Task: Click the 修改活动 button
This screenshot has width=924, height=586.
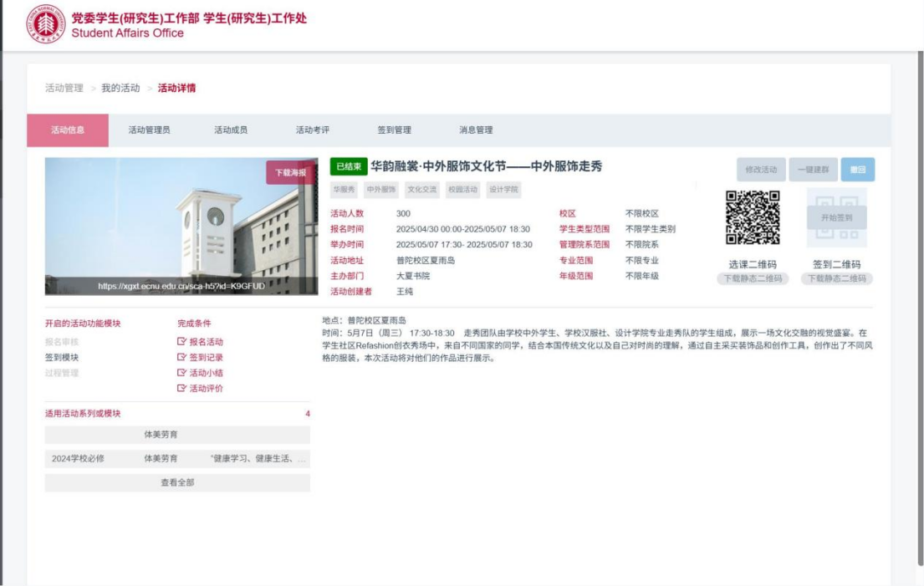Action: [x=761, y=170]
